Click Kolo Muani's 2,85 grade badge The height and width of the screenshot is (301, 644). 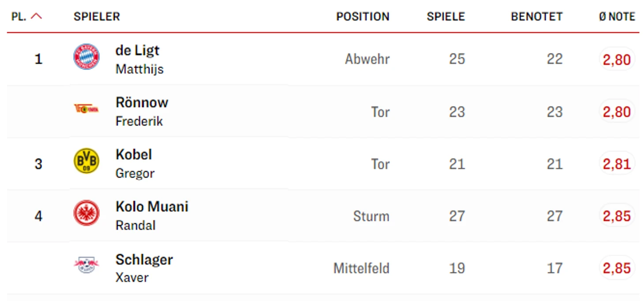tap(617, 216)
